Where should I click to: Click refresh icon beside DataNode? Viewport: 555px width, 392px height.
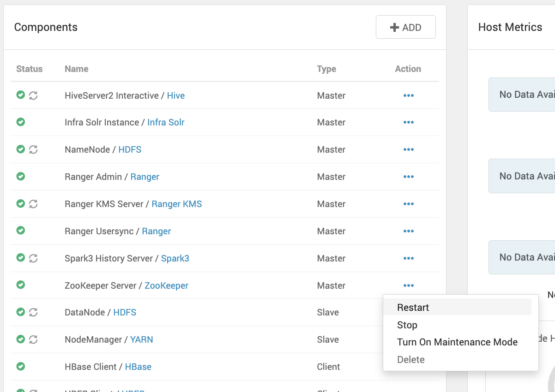[33, 312]
